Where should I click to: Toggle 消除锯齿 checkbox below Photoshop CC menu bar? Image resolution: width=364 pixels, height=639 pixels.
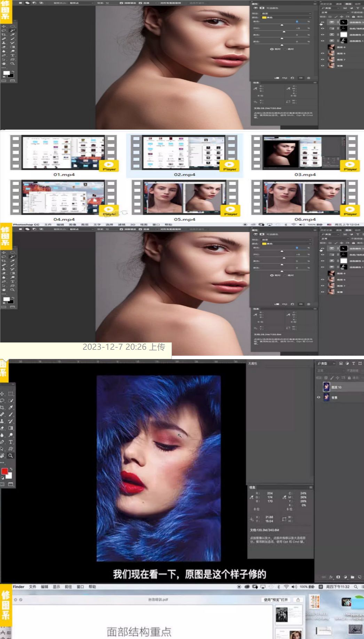click(x=121, y=229)
